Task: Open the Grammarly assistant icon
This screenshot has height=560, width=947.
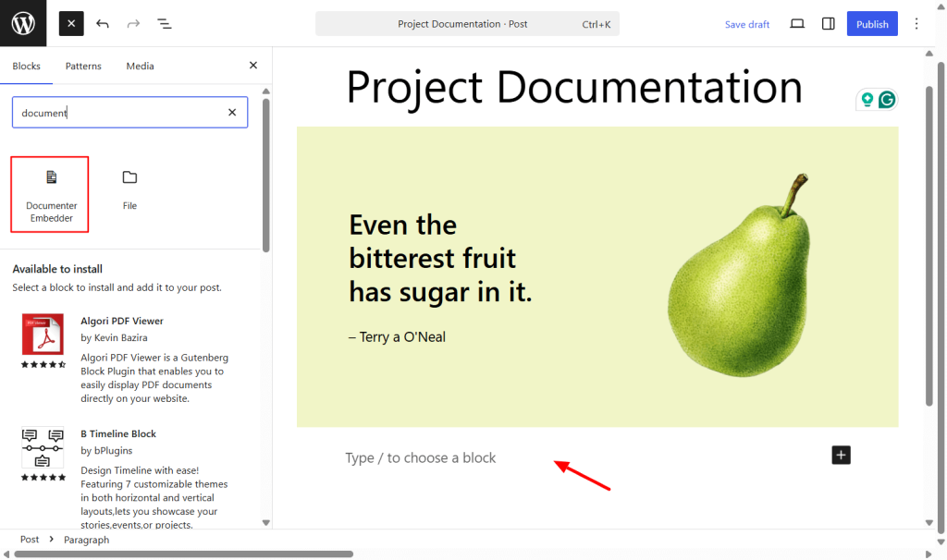Action: point(887,99)
